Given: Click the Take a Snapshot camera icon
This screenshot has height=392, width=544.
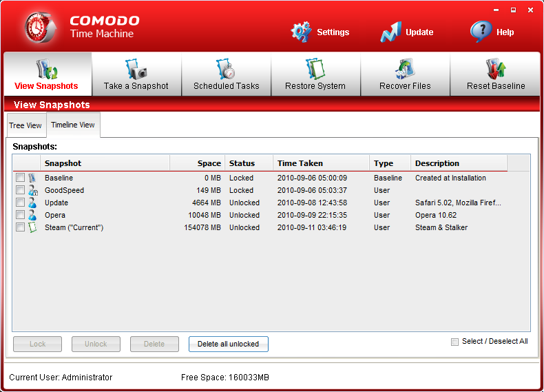Looking at the screenshot, I should click(136, 69).
